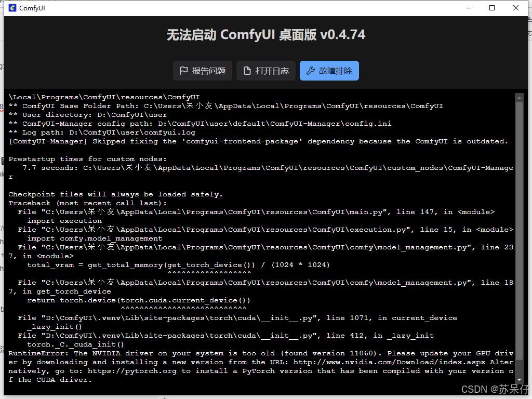The width and height of the screenshot is (532, 399).
Task: Minimize the ComfyUI window
Action: pos(469,8)
